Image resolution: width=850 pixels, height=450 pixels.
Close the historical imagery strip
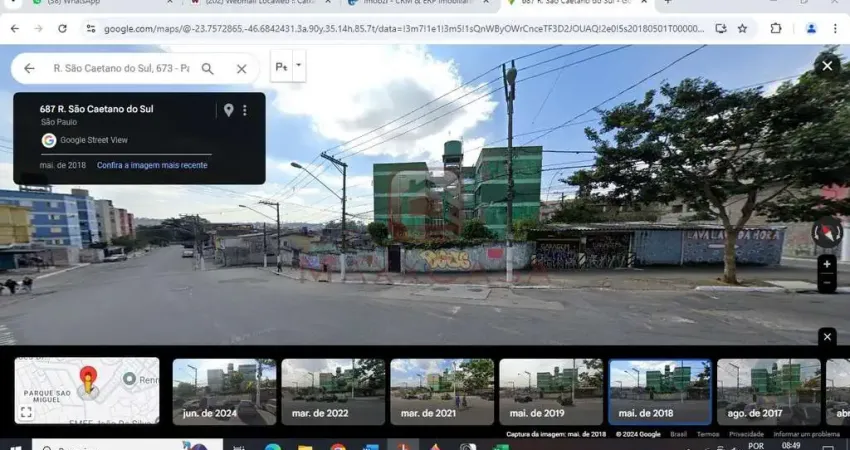(x=827, y=337)
